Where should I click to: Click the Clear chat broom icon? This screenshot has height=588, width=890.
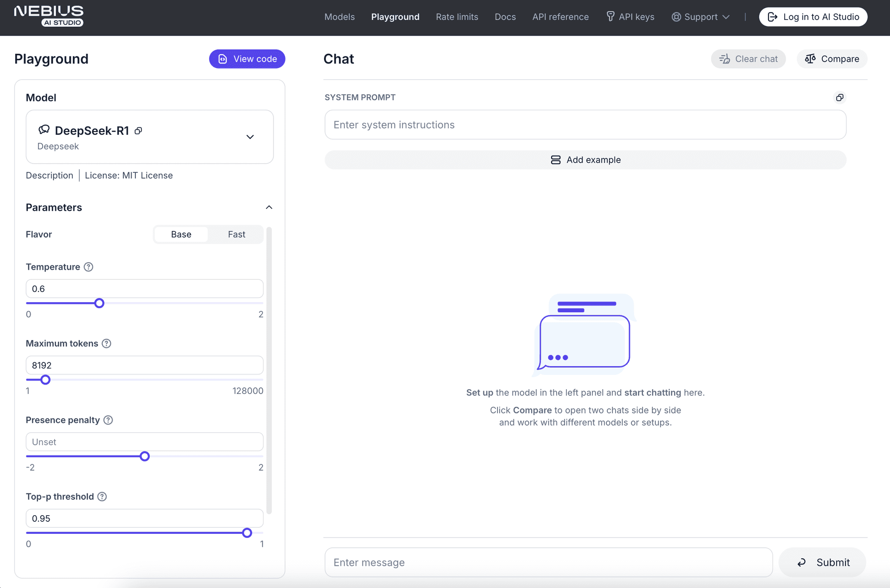coord(724,58)
